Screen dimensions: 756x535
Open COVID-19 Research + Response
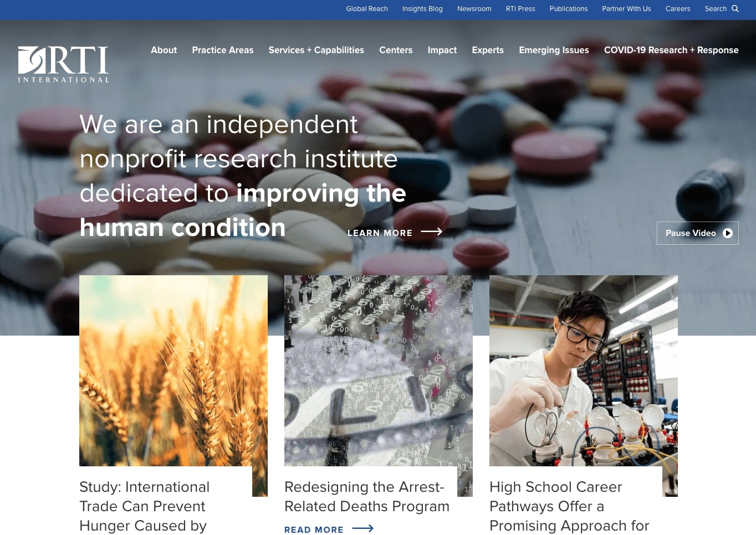(671, 50)
